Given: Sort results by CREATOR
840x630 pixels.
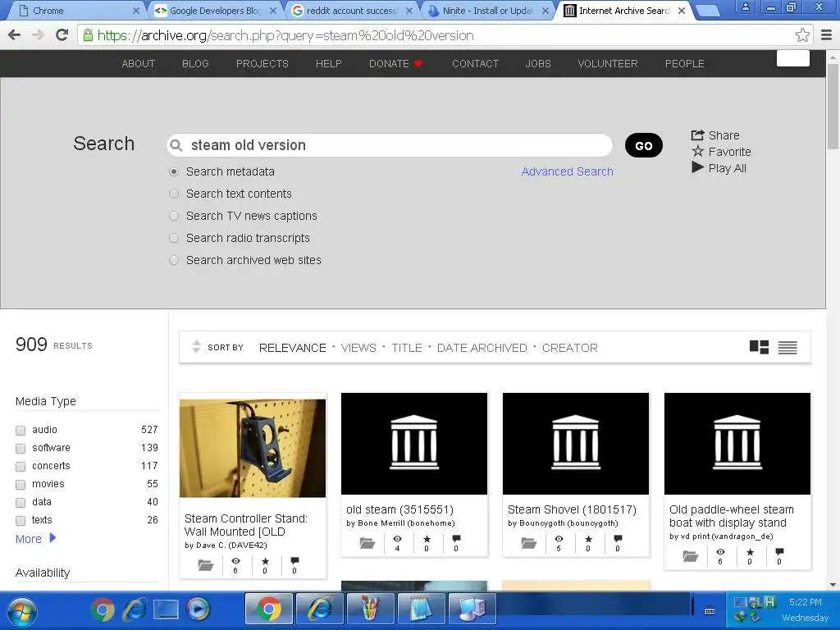Looking at the screenshot, I should tap(569, 348).
